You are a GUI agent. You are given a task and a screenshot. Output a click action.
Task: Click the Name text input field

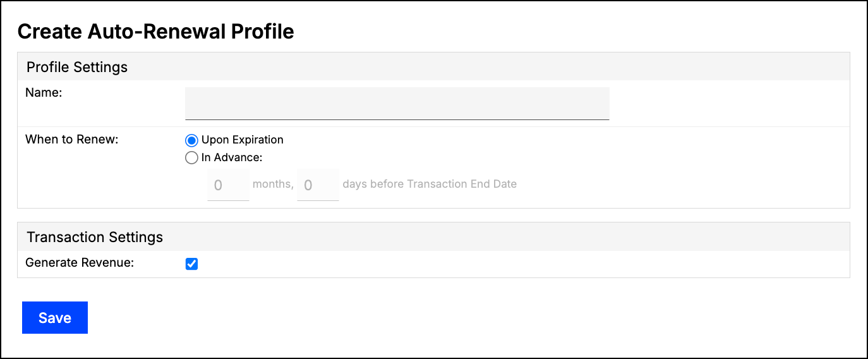point(397,104)
